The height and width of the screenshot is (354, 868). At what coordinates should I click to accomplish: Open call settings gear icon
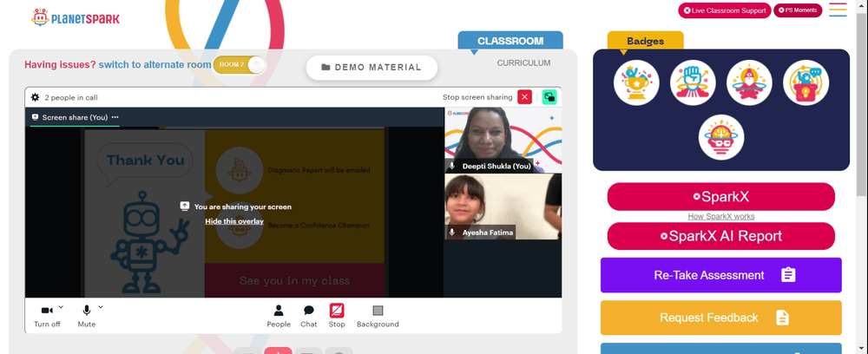pyautogui.click(x=35, y=97)
